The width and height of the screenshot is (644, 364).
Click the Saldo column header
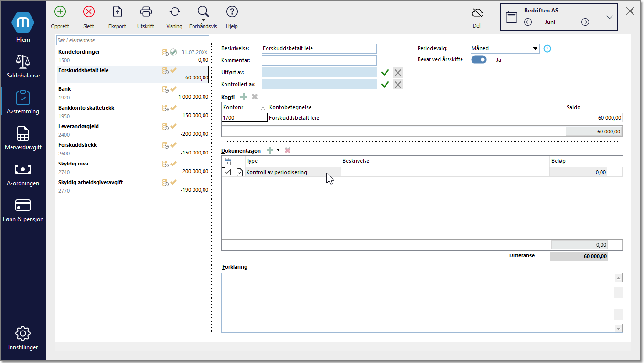[x=593, y=107]
